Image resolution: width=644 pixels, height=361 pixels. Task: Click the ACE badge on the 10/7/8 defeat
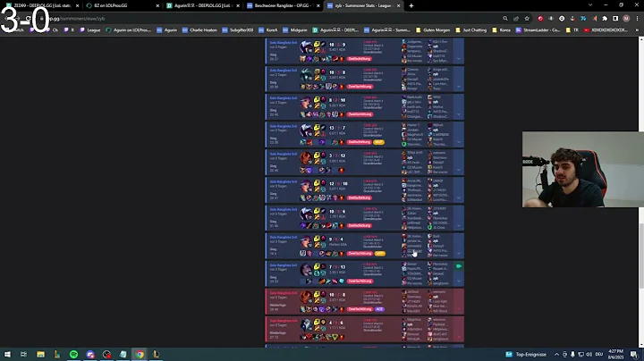(379, 309)
